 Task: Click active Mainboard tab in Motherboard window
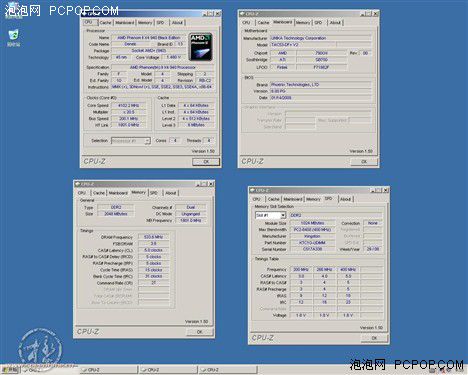tap(283, 22)
